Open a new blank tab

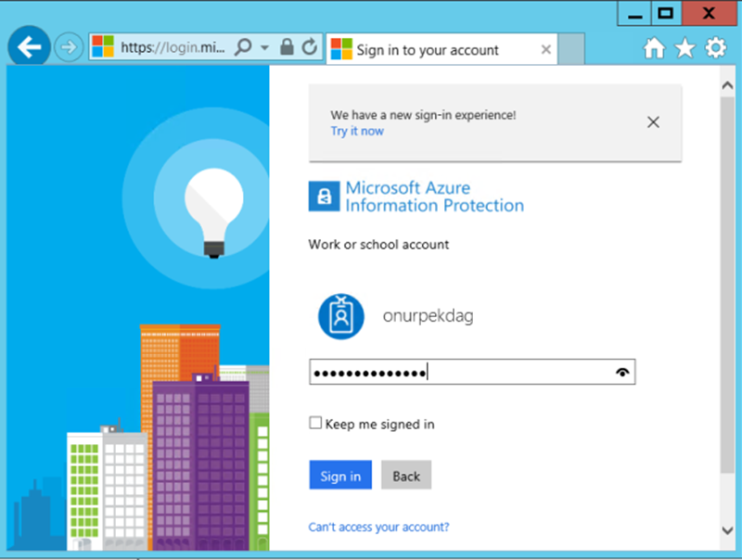pos(571,49)
